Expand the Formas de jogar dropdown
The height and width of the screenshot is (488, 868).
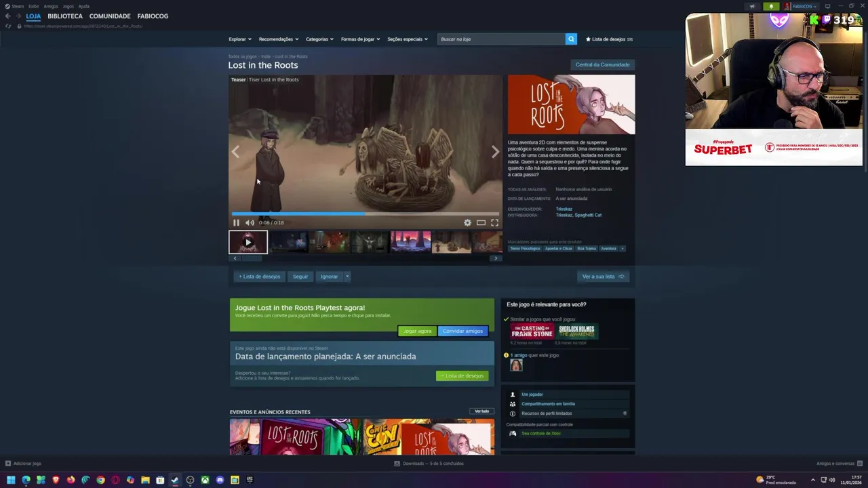[360, 39]
